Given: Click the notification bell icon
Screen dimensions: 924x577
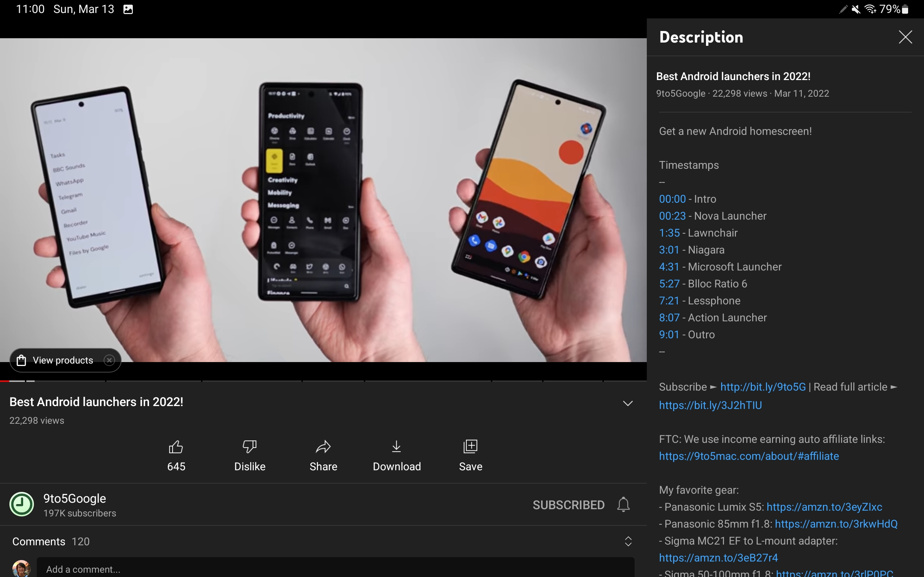Looking at the screenshot, I should (x=624, y=505).
